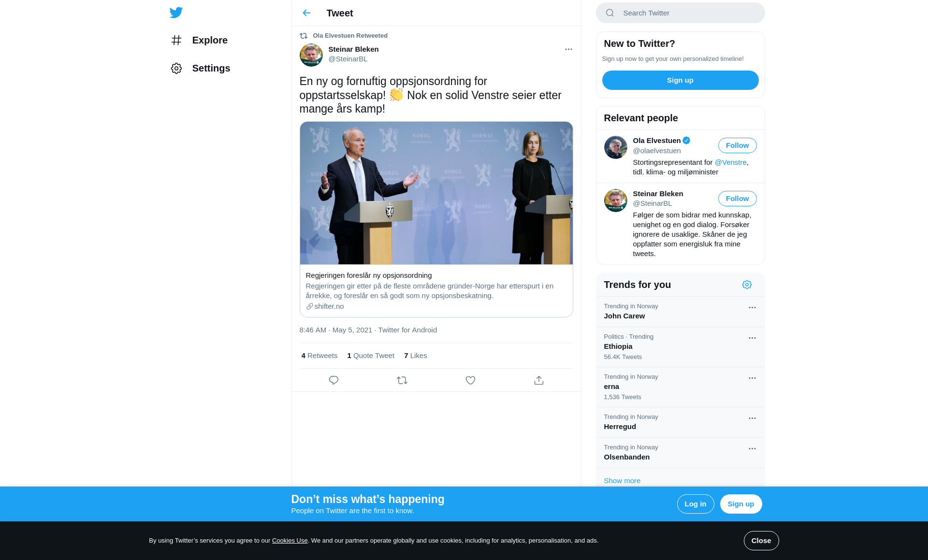Open the press conference image card
The image size is (928, 560).
pyautogui.click(x=436, y=193)
